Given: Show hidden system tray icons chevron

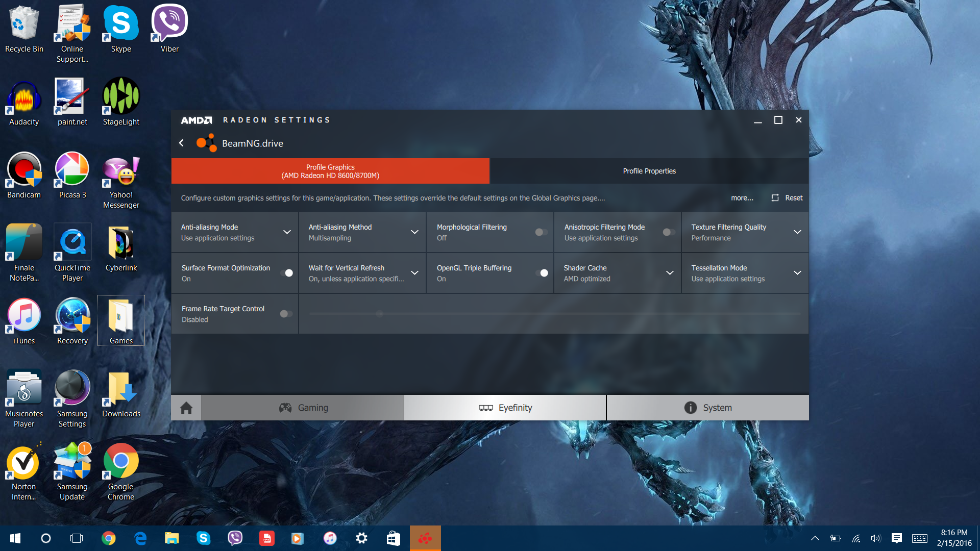Looking at the screenshot, I should [x=815, y=538].
